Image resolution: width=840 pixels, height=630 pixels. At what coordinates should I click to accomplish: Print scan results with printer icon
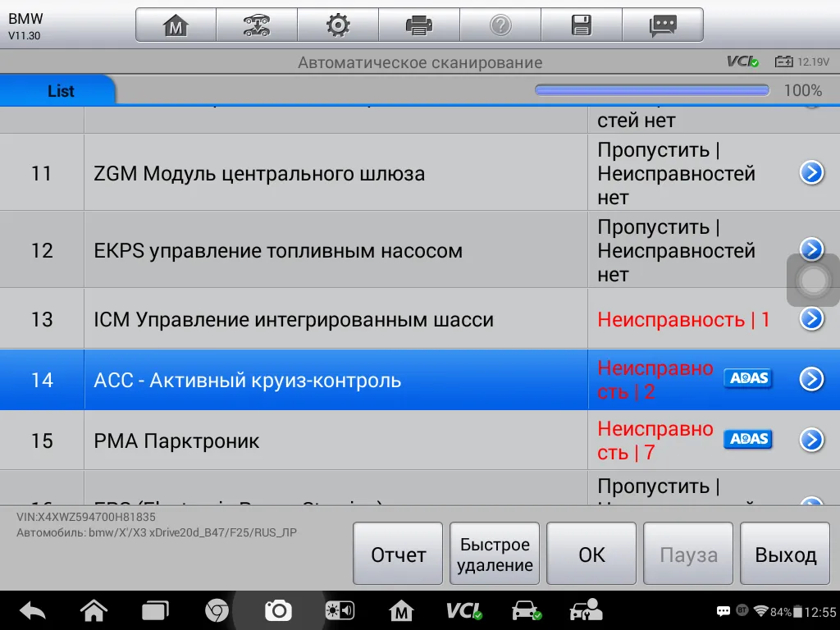[419, 25]
